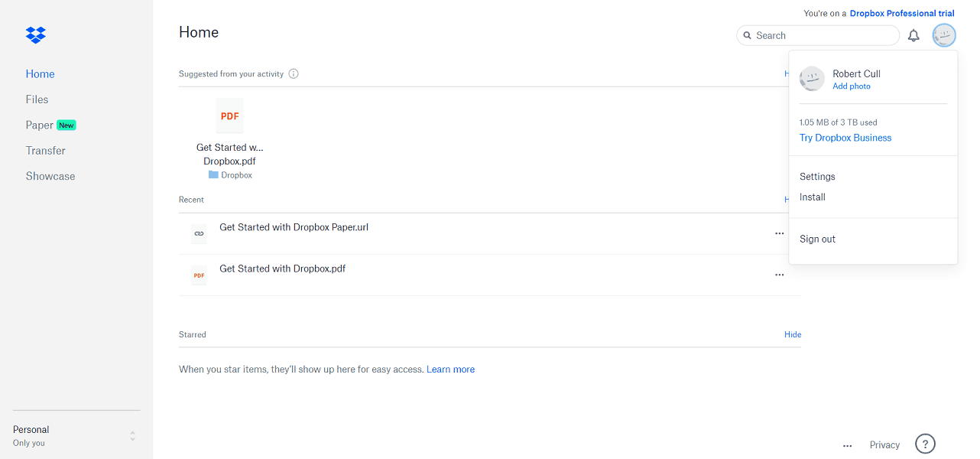Screen dimensions: 980x459
Task: Click Robert Cull's profile picture in the menu
Action: pos(812,79)
